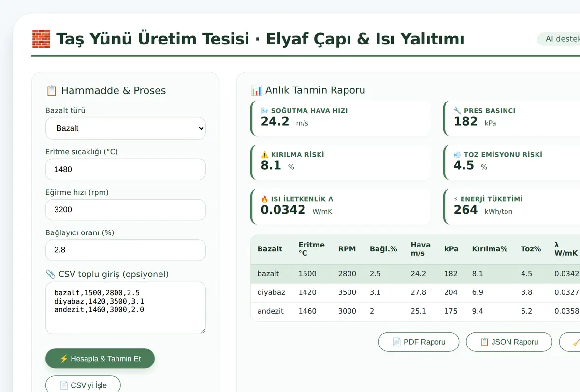The image size is (580, 392).
Task: Click the Eğirme hızı rpm field
Action: 125,210
